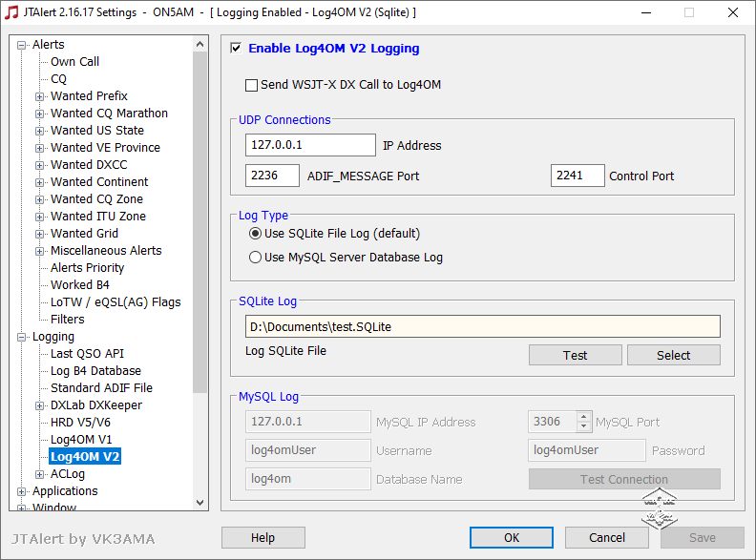Click tree scrollbar down arrow
The width and height of the screenshot is (756, 560).
(x=200, y=503)
